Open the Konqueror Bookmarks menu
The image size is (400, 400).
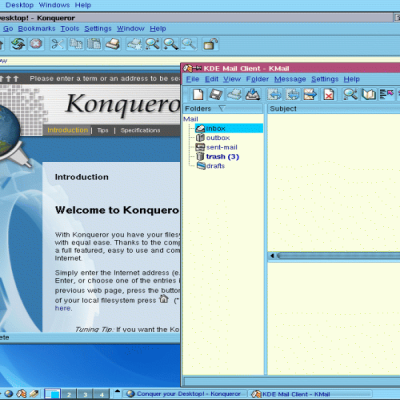tap(37, 29)
